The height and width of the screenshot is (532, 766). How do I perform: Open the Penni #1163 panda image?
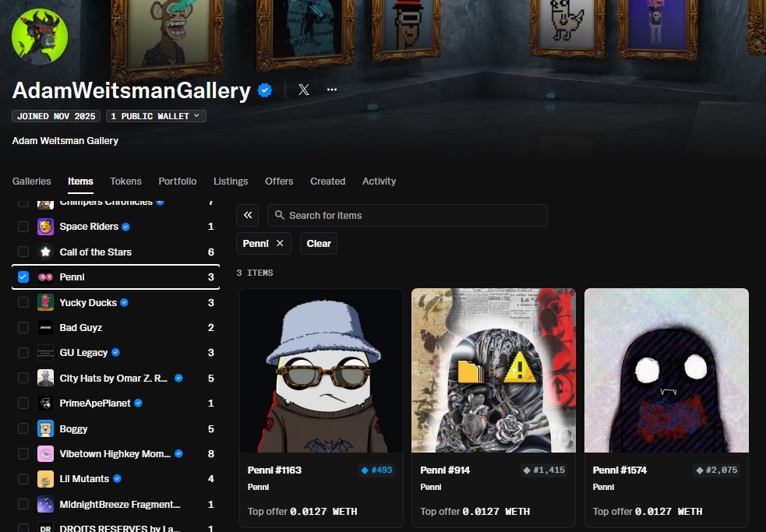(x=322, y=370)
